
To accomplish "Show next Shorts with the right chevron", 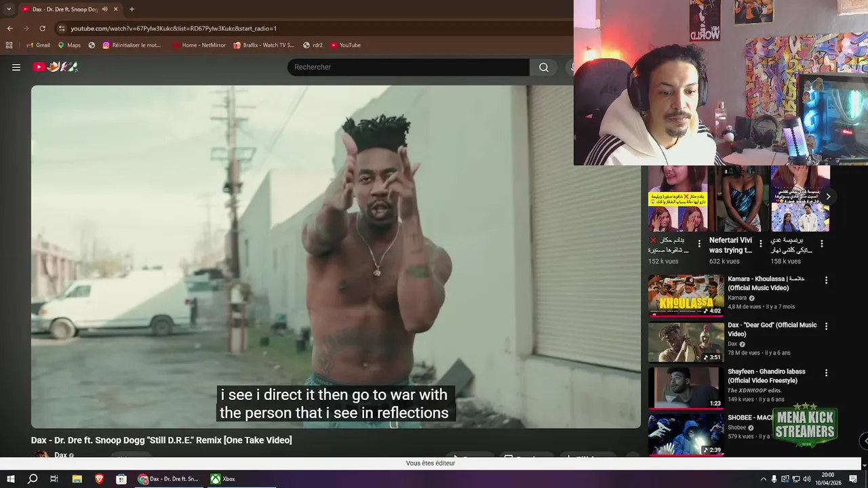I will 828,197.
